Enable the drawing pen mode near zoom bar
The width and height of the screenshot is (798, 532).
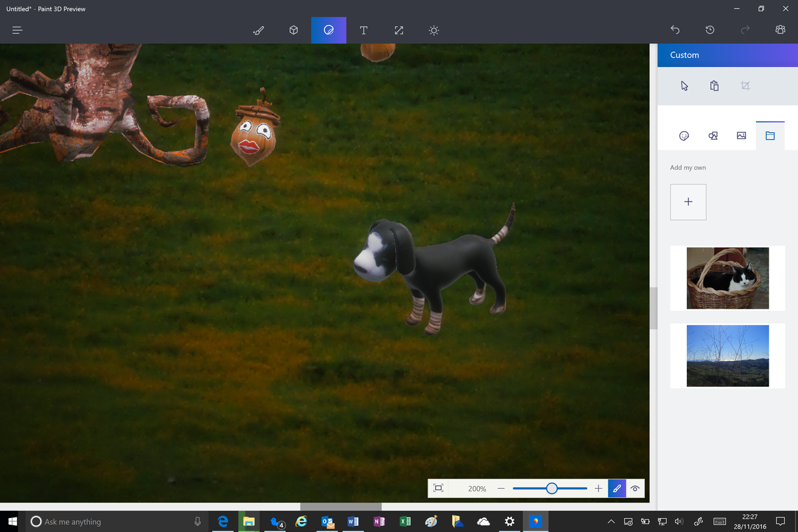coord(616,488)
